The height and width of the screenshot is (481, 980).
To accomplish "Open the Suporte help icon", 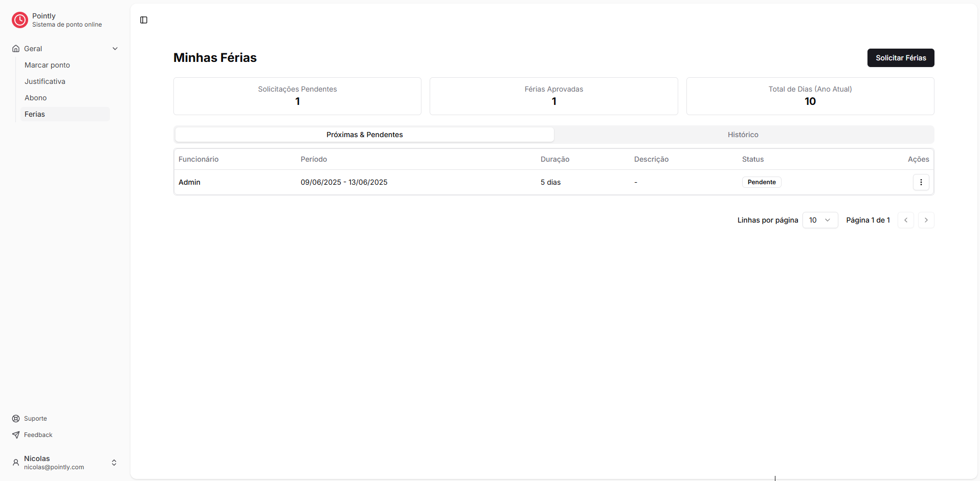I will point(16,418).
